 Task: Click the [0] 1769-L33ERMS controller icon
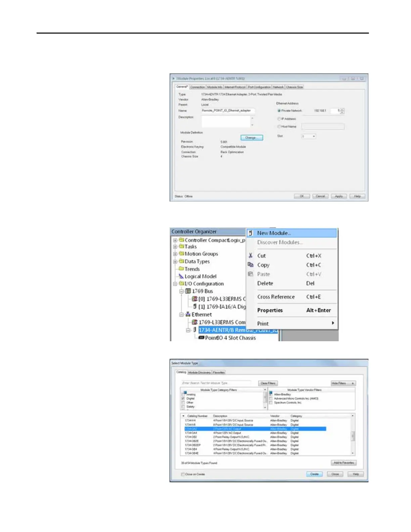(x=194, y=299)
